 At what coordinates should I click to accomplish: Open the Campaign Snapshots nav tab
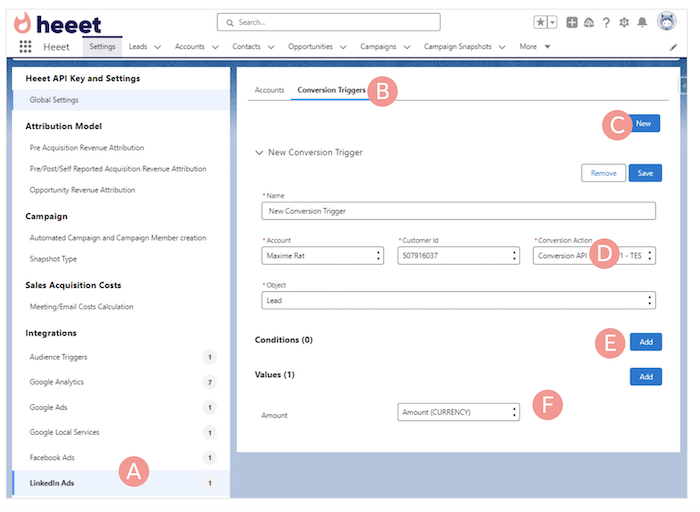458,46
